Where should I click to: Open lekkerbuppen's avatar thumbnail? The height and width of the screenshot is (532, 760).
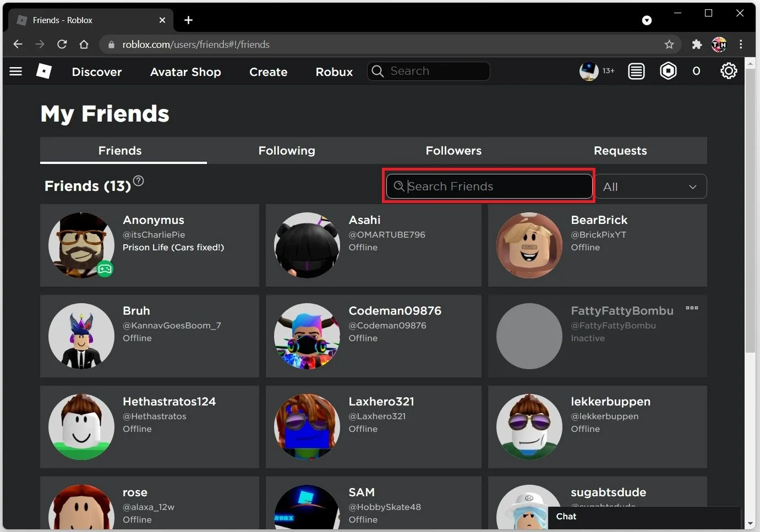click(529, 427)
